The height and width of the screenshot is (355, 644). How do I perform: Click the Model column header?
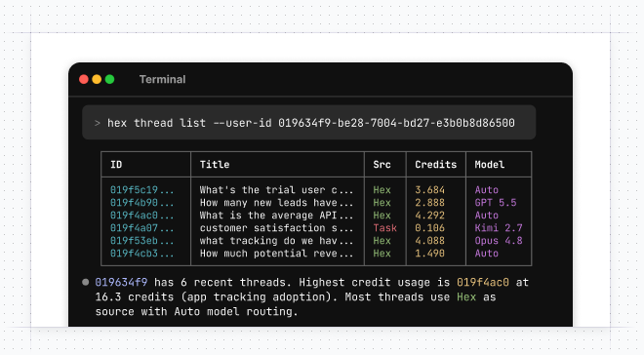click(490, 165)
